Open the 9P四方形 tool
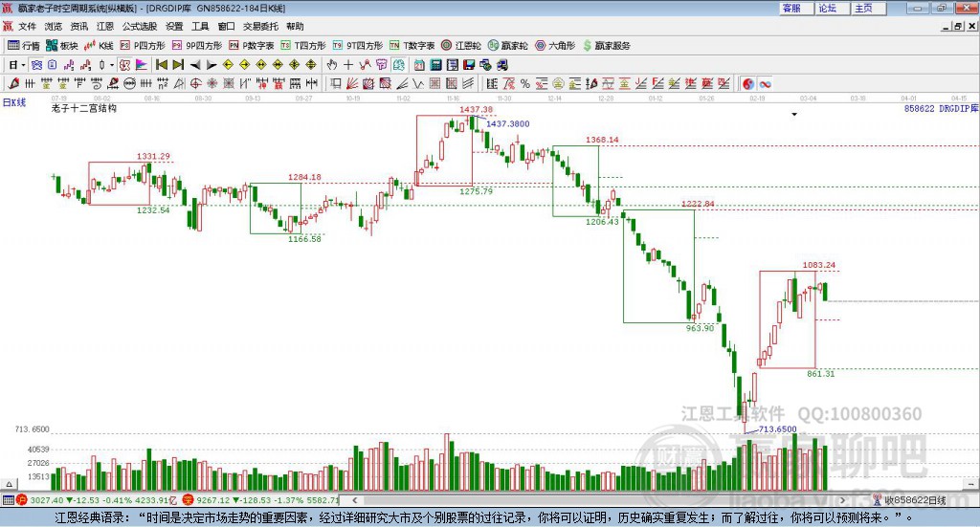 pos(197,46)
